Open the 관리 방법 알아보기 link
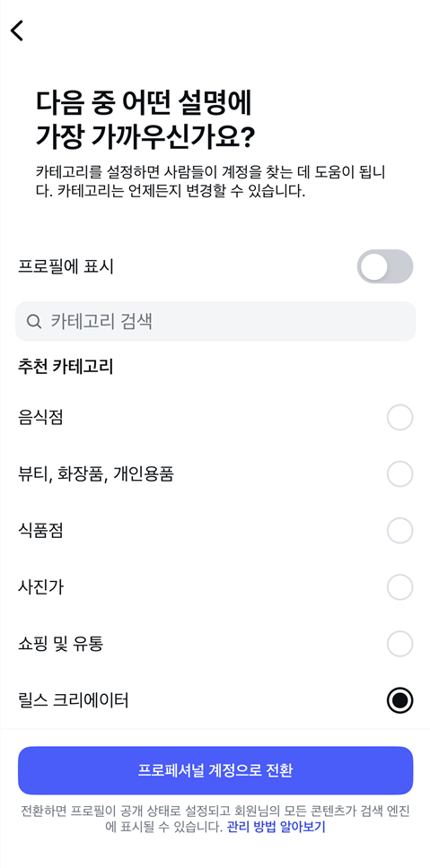The width and height of the screenshot is (430, 868). click(276, 828)
